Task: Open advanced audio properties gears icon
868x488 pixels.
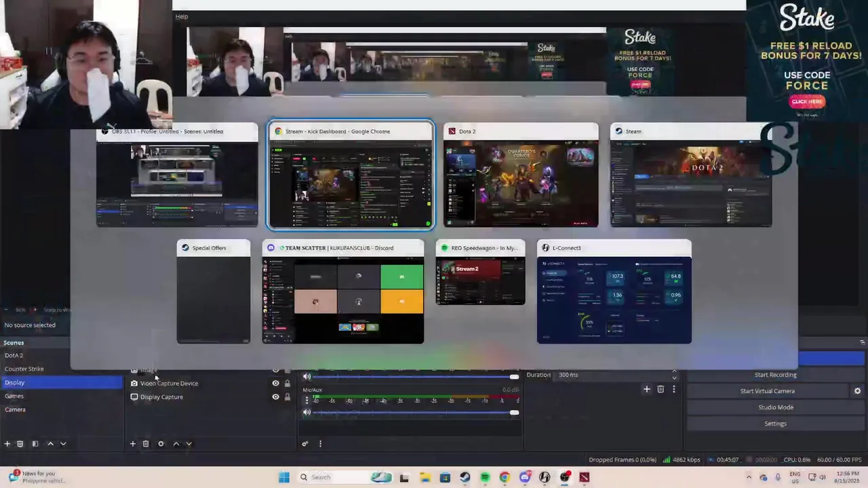Action: [305, 444]
